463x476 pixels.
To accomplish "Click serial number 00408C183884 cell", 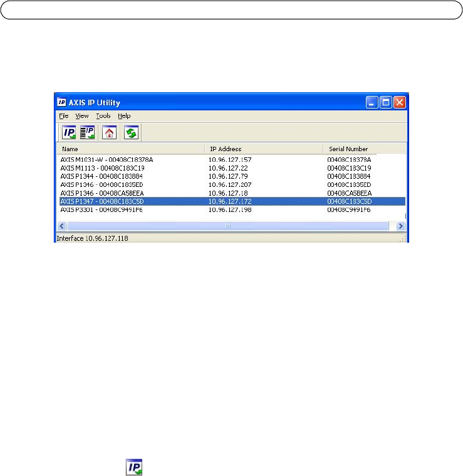I will pos(349,176).
